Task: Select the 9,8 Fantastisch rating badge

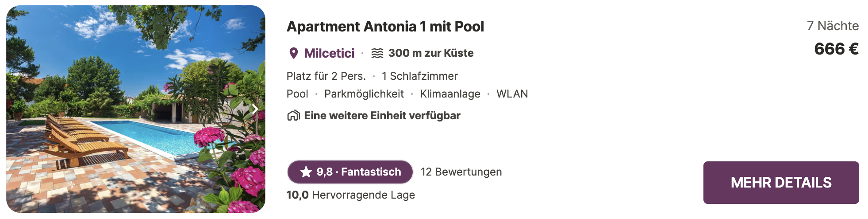Action: [350, 172]
